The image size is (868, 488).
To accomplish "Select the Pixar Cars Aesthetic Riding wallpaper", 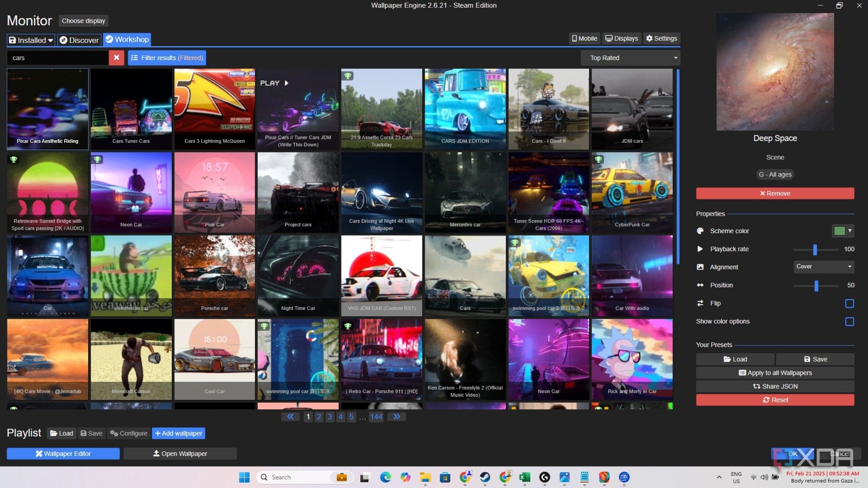I will [47, 108].
